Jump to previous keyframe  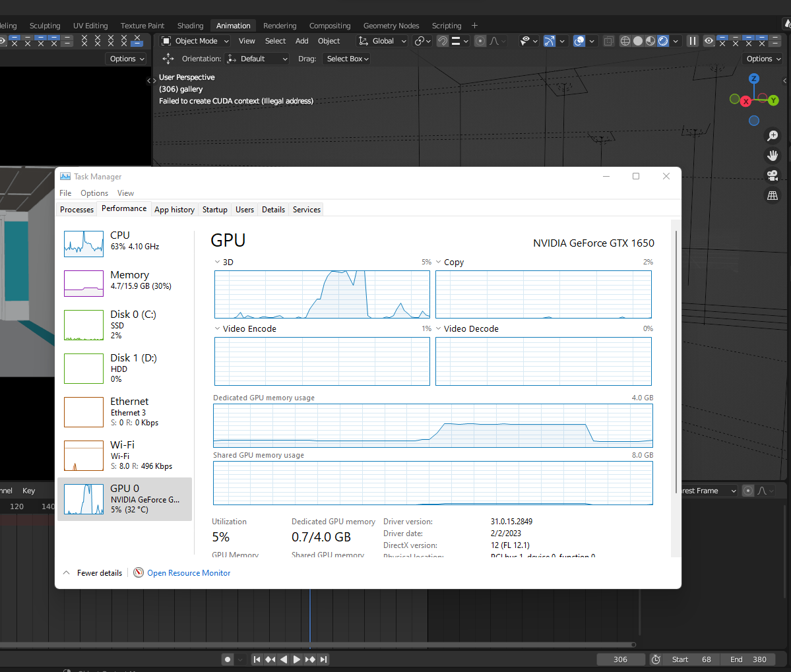(270, 659)
